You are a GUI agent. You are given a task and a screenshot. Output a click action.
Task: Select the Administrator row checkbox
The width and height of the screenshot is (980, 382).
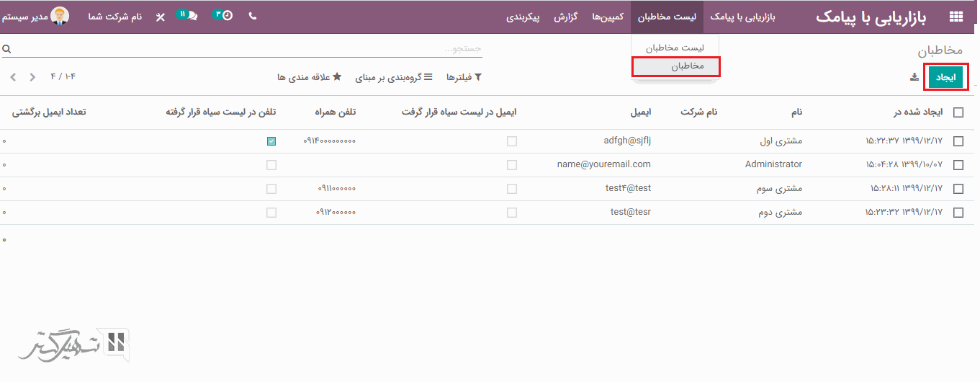[958, 165]
